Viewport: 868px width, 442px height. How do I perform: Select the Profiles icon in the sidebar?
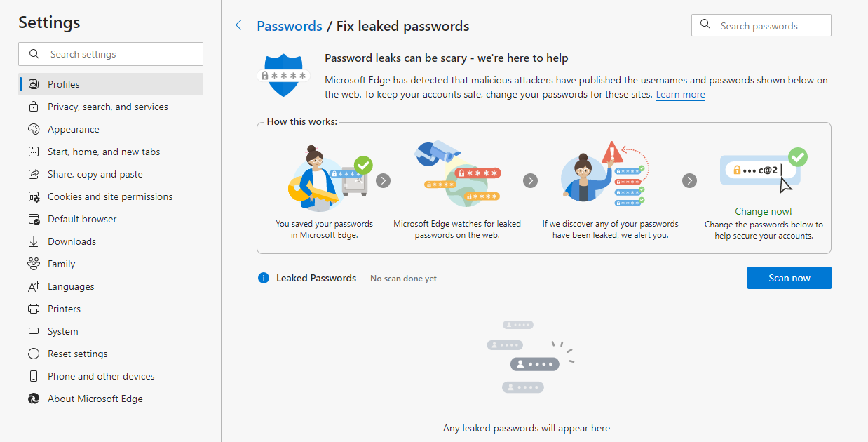[34, 83]
